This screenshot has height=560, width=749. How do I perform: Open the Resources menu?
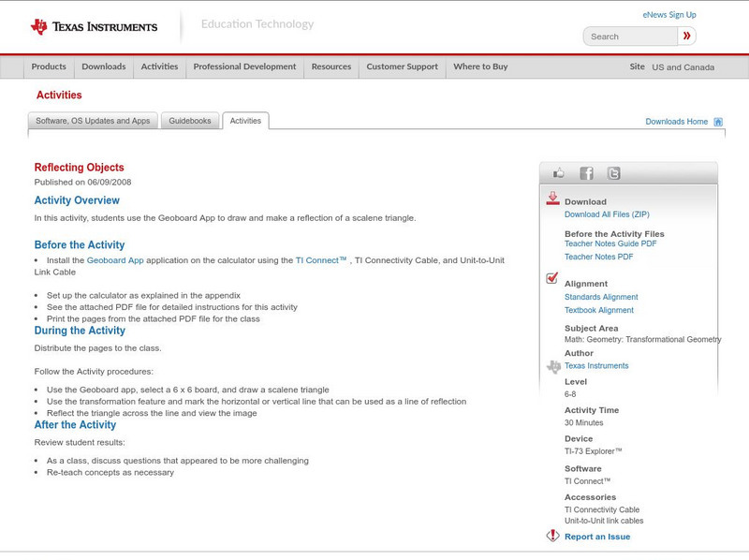[x=331, y=66]
